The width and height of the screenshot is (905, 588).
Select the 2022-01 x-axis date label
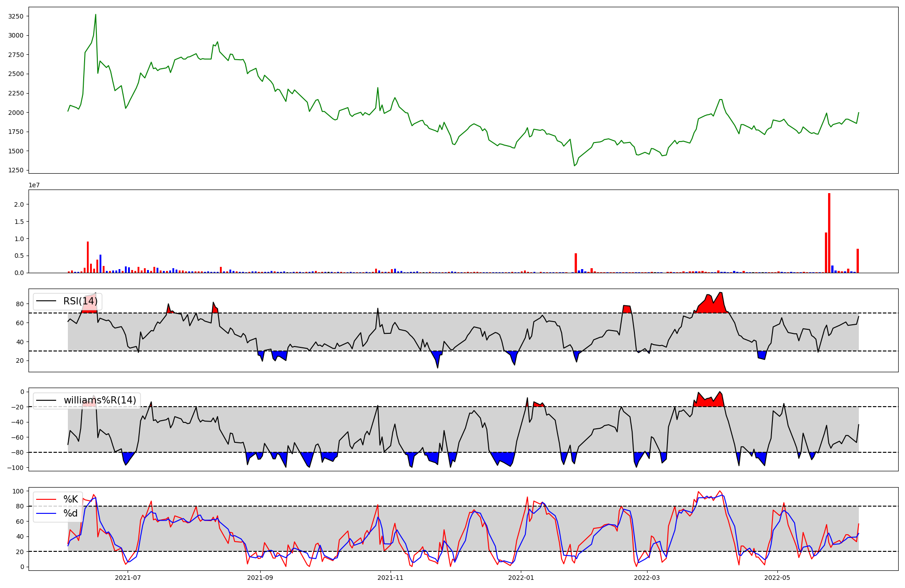tap(521, 578)
